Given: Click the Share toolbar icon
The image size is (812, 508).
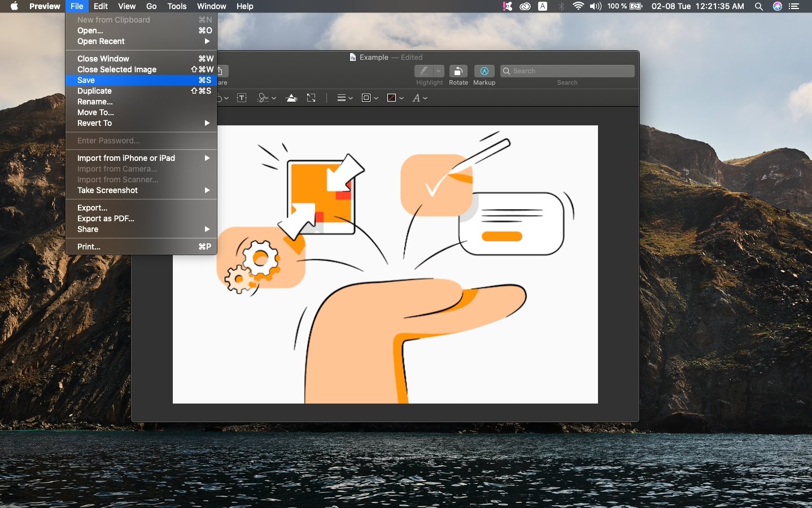Looking at the screenshot, I should tap(222, 71).
